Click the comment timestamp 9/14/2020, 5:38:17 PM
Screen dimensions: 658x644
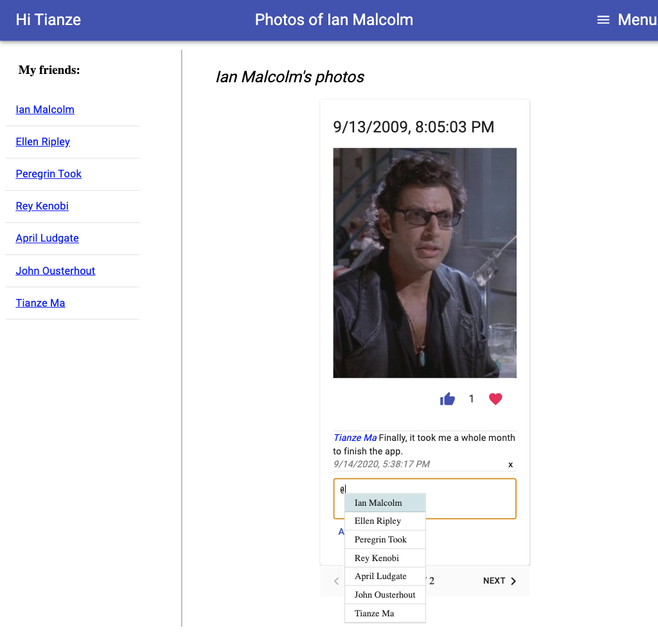coord(382,464)
